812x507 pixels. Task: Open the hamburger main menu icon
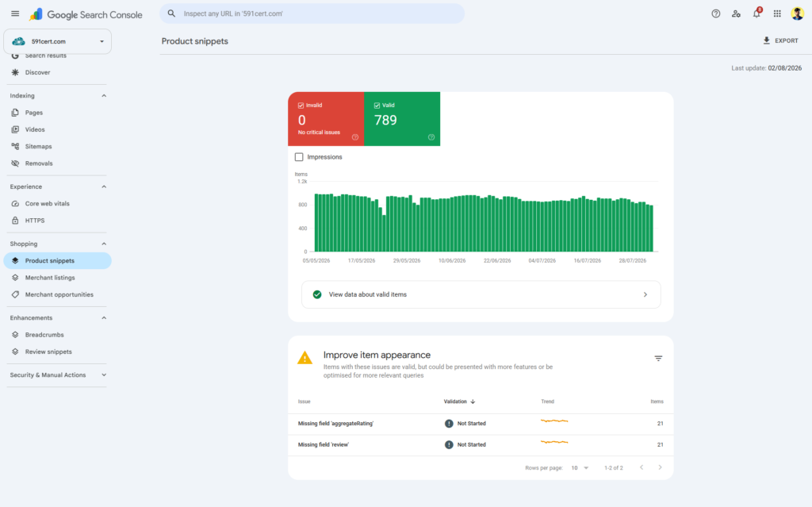pos(15,14)
